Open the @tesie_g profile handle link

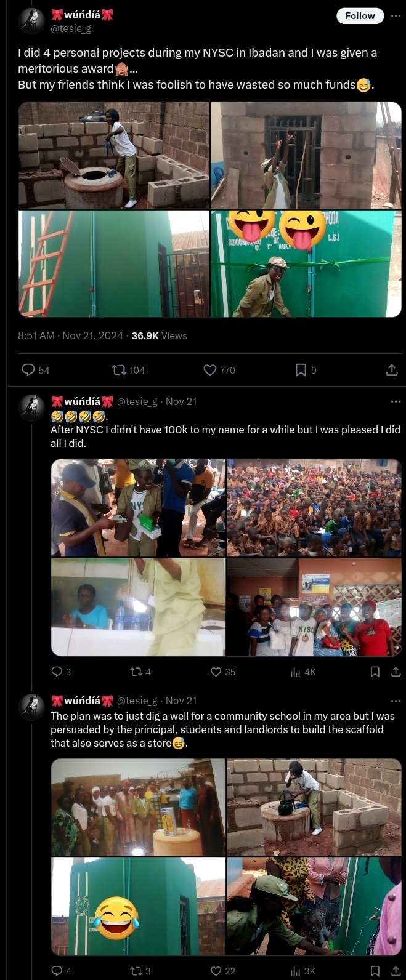point(70,28)
